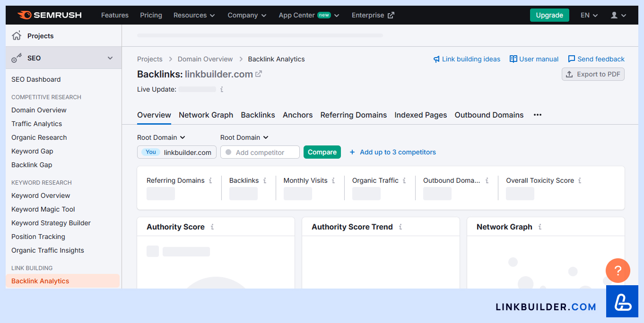Open the EN language selector
644x323 pixels.
(x=589, y=15)
